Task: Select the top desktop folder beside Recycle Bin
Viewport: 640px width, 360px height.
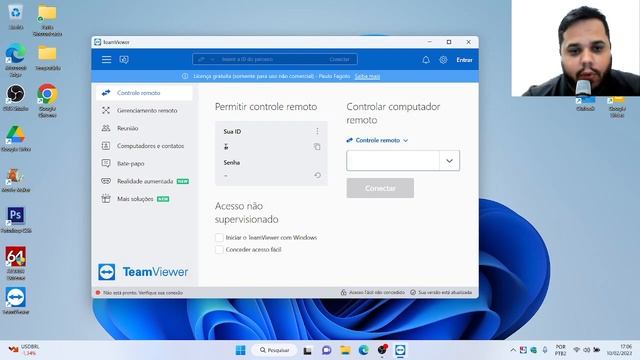Action: tap(47, 20)
